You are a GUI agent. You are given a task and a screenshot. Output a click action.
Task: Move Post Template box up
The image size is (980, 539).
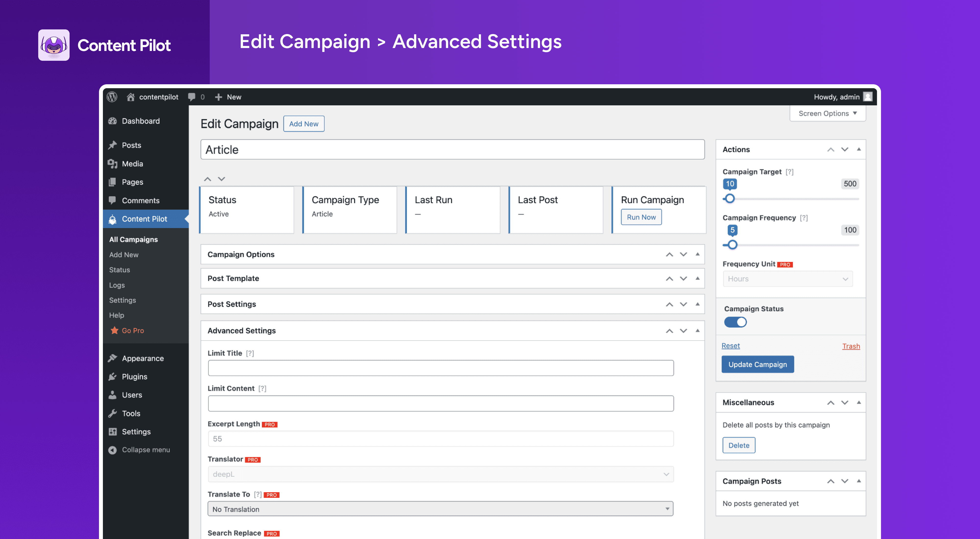coord(670,279)
